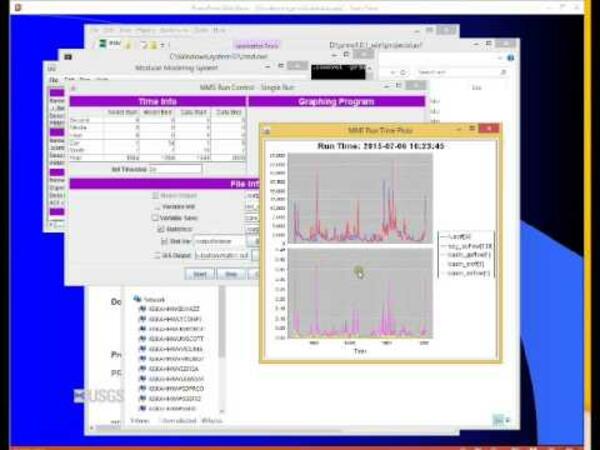This screenshot has height=450, width=600.
Task: Toggle the Stat Var checkbox
Action: 165,241
